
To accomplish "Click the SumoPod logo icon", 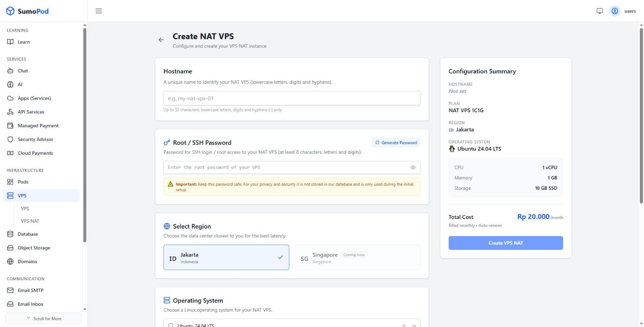I will tap(10, 11).
